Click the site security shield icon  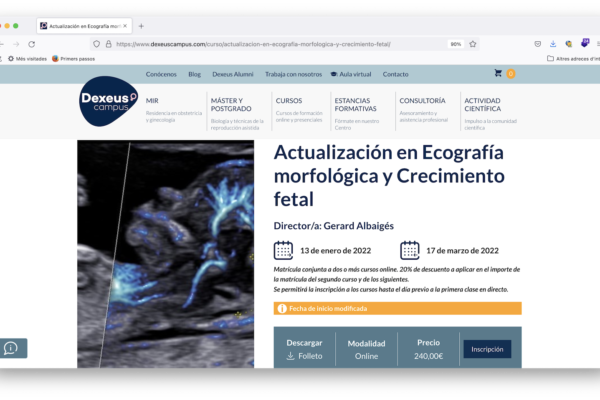(x=96, y=44)
